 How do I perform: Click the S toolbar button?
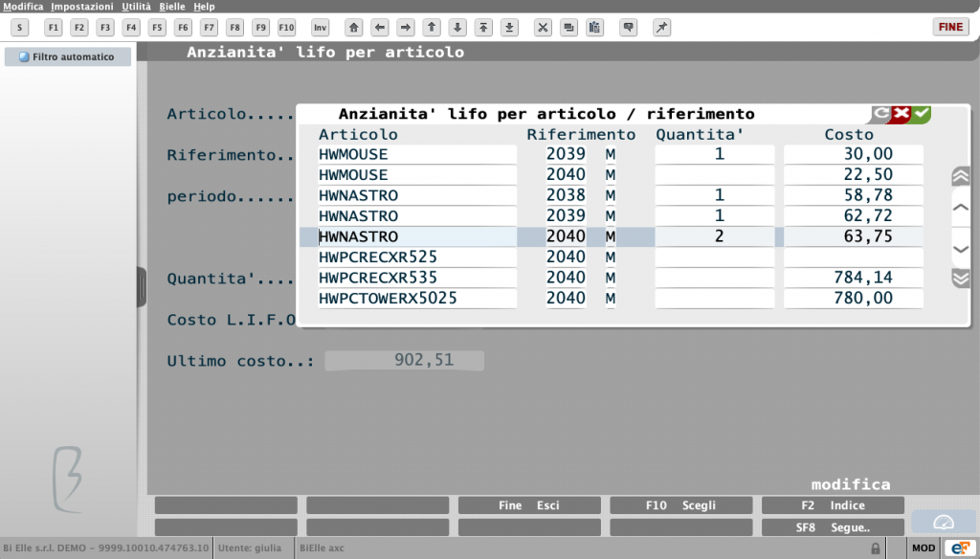[x=20, y=28]
